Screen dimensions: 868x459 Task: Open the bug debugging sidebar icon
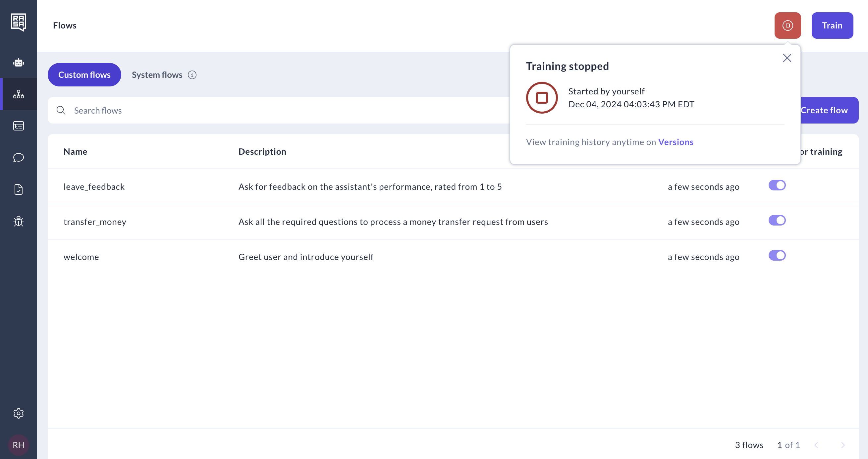point(18,221)
